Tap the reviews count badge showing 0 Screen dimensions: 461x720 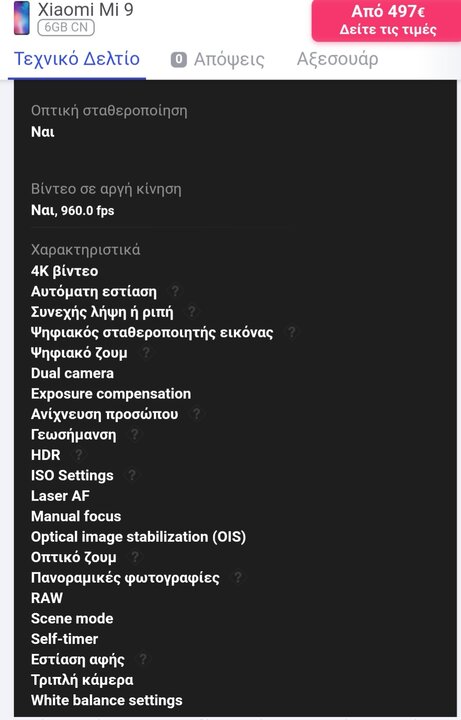[x=179, y=59]
